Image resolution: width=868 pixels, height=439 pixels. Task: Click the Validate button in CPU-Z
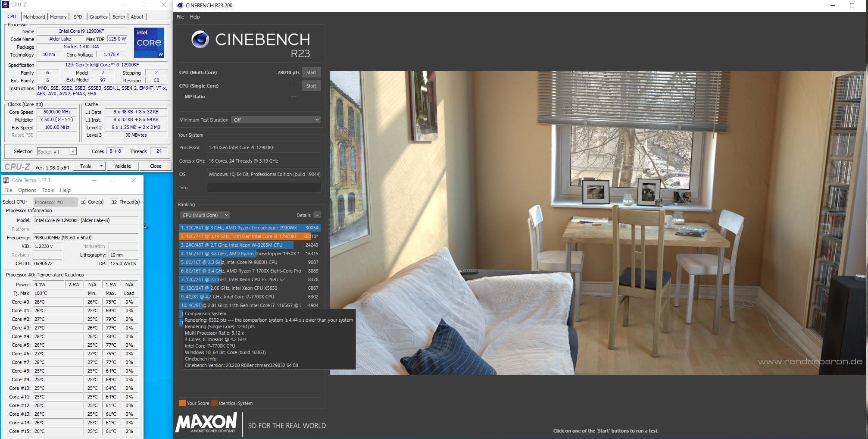click(122, 166)
